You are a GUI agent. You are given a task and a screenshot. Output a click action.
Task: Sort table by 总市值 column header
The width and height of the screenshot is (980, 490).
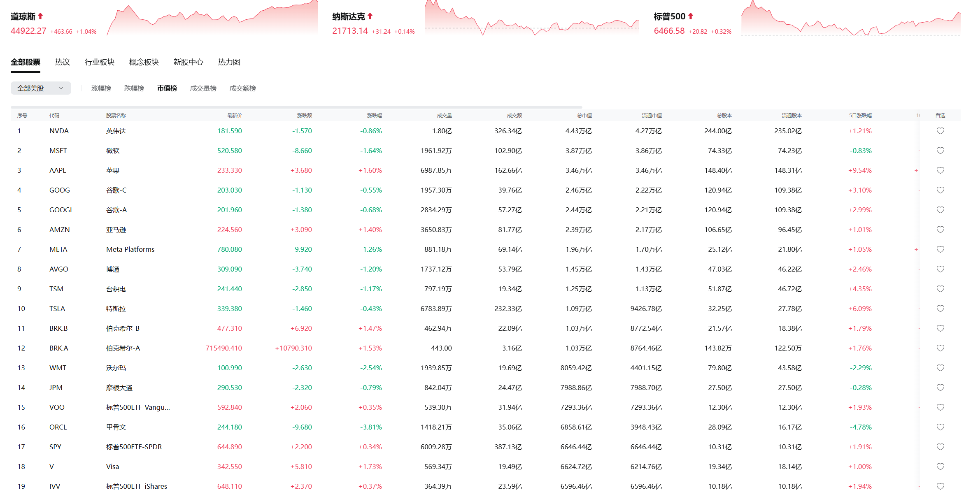click(x=584, y=116)
